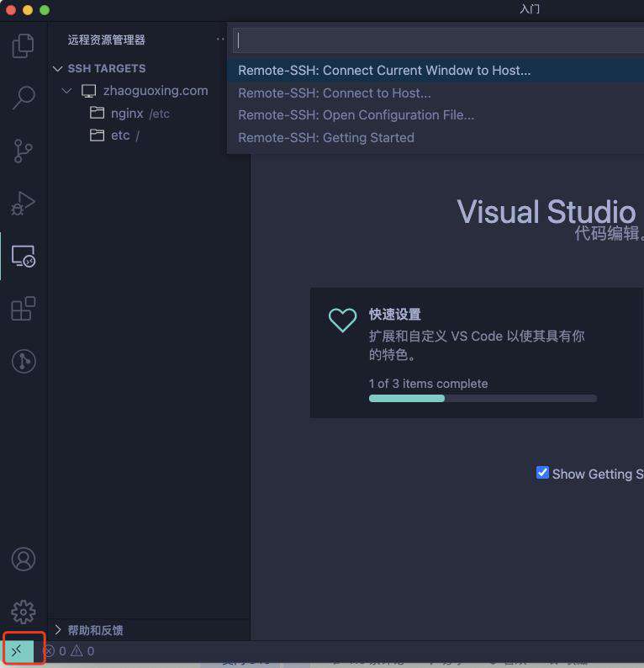
Task: Click the errors count icon in status bar
Action: pos(50,651)
